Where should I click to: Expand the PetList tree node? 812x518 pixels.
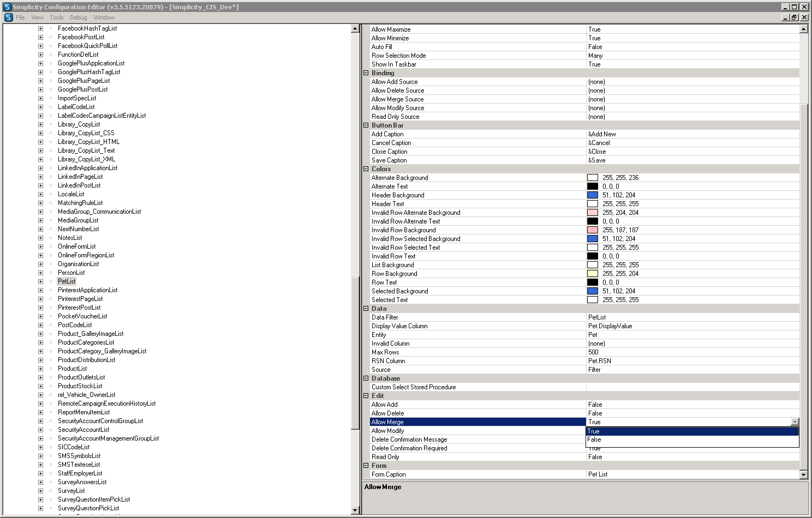click(x=40, y=281)
